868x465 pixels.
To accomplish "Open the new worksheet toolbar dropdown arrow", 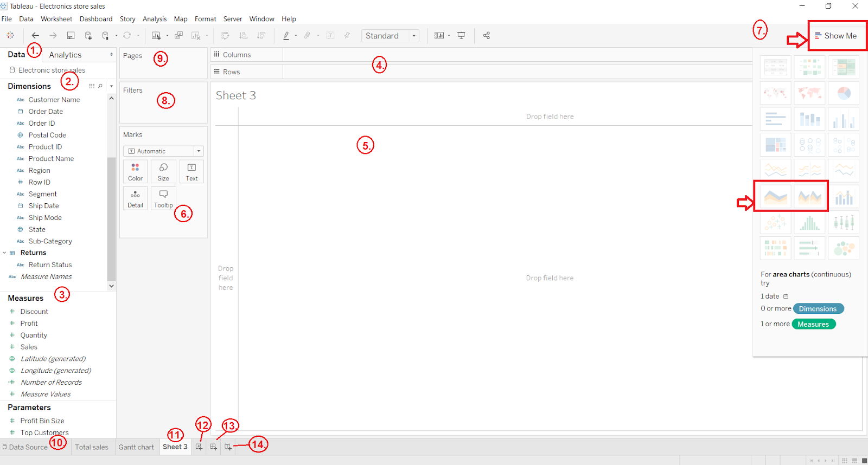I will [x=167, y=36].
